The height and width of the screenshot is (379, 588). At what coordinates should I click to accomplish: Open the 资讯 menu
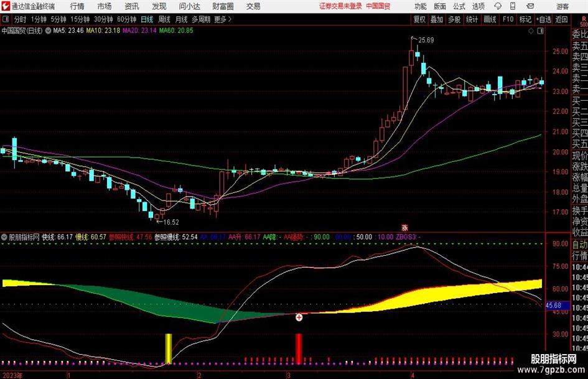point(132,6)
